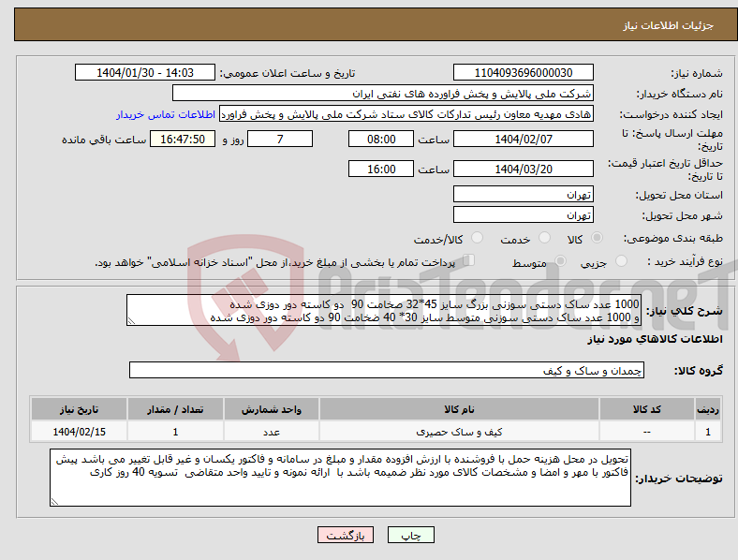Click the ردیف column header
This screenshot has height=560, width=738.
(x=707, y=409)
